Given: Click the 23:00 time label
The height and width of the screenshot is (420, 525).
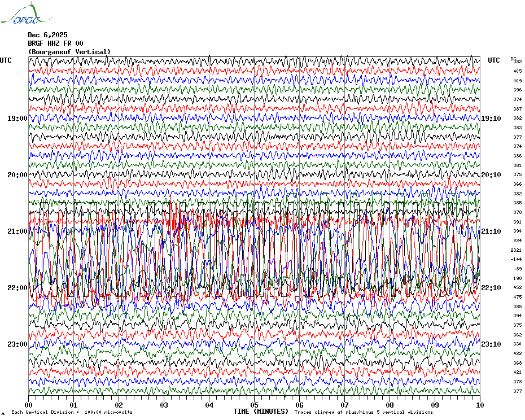Looking at the screenshot, I should pyautogui.click(x=17, y=344).
